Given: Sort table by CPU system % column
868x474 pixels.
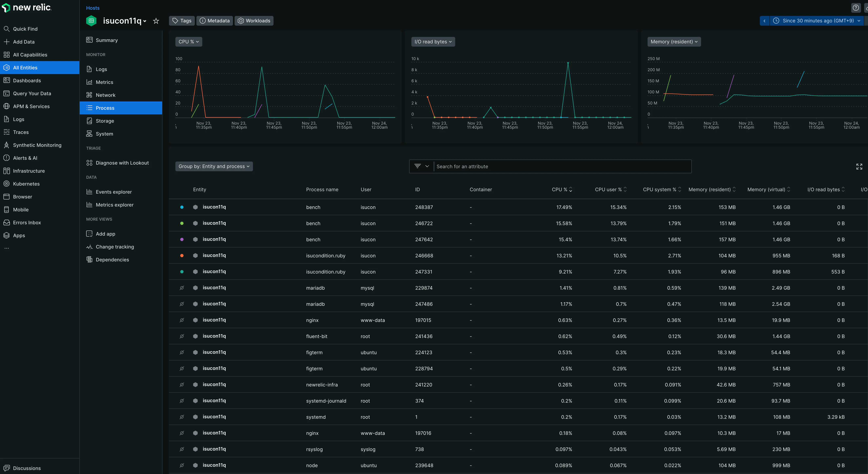Looking at the screenshot, I should click(662, 190).
